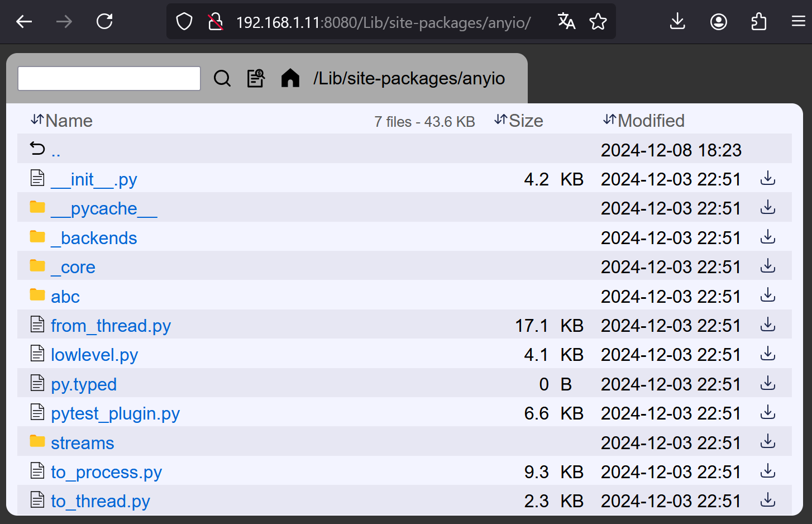Go back to previous page
Screen dimensions: 812x524
pos(24,22)
